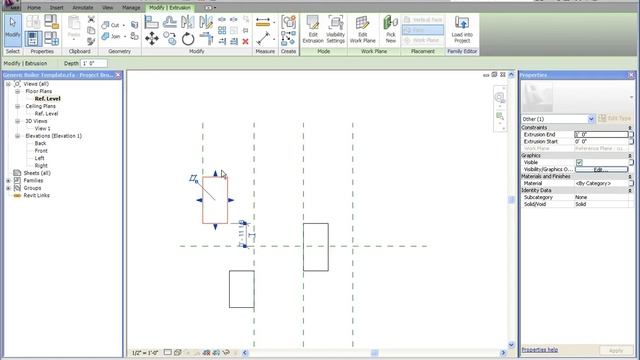Open the Ref. Level floor plan view
Viewport: 640px width, 360px height.
[x=47, y=99]
